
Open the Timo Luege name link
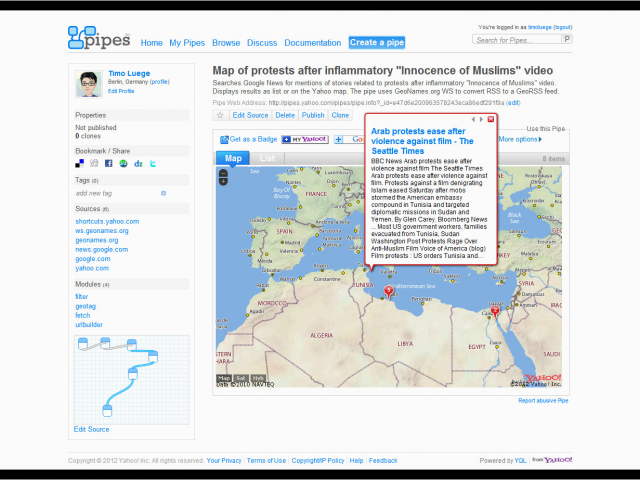click(129, 73)
